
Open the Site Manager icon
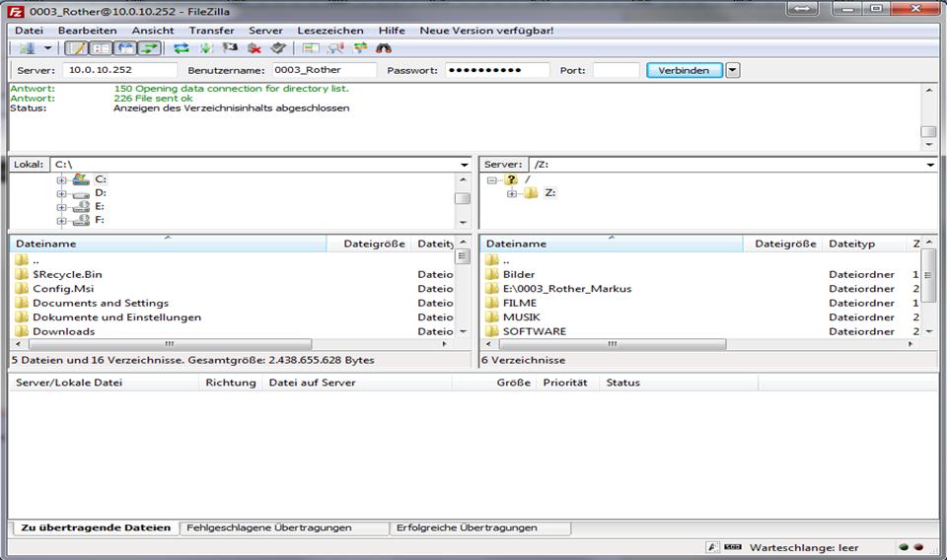27,47
